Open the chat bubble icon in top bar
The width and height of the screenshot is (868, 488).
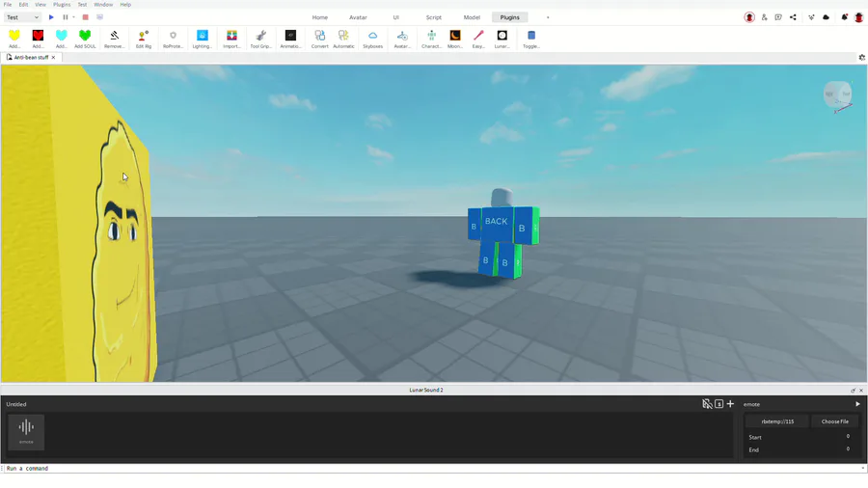pos(778,17)
